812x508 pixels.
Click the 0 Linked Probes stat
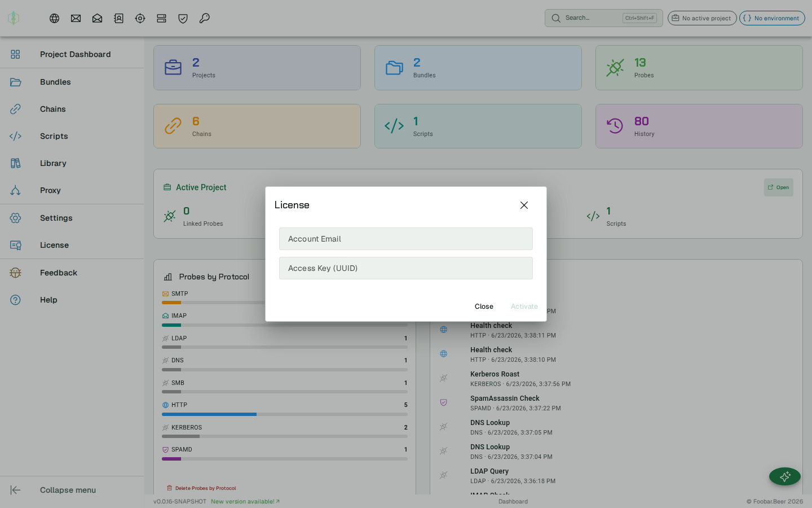(x=193, y=217)
